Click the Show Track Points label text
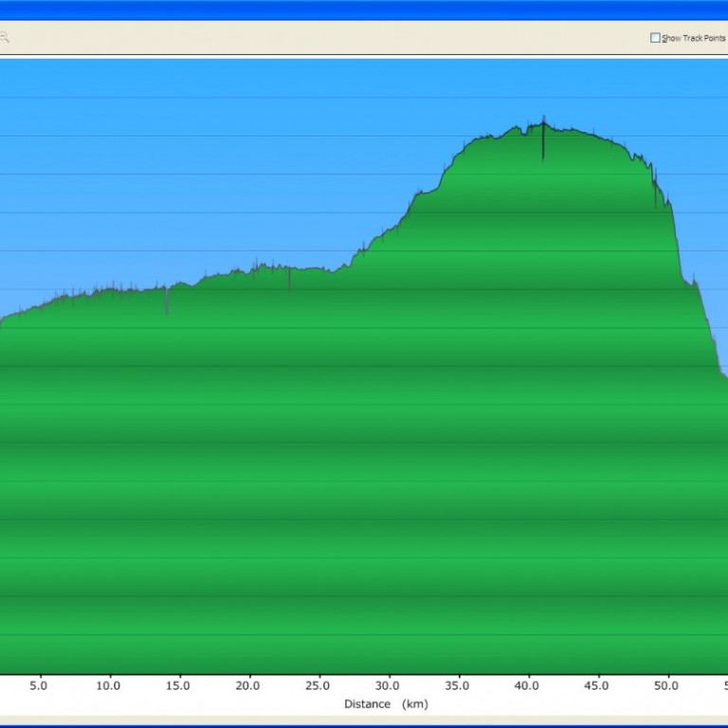 coord(693,38)
